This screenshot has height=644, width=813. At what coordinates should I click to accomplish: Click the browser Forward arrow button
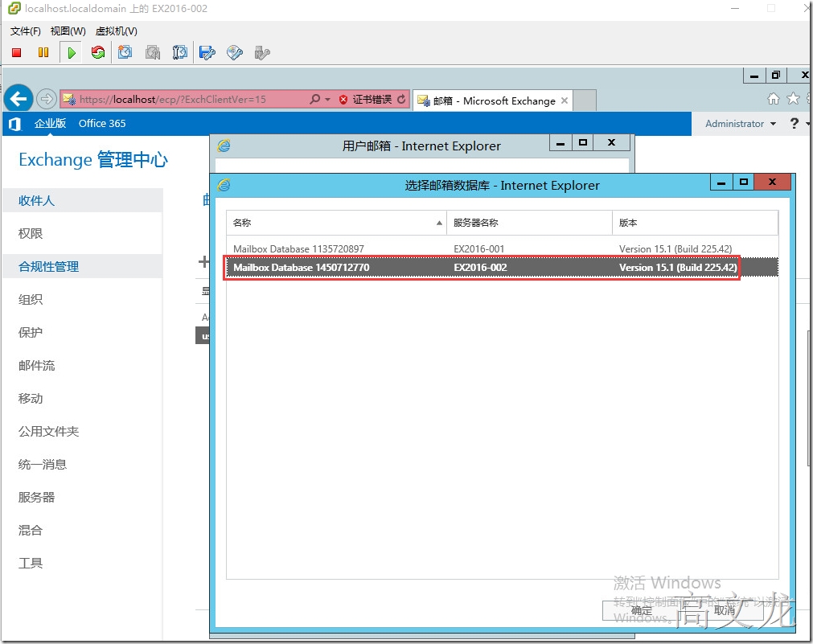(46, 99)
